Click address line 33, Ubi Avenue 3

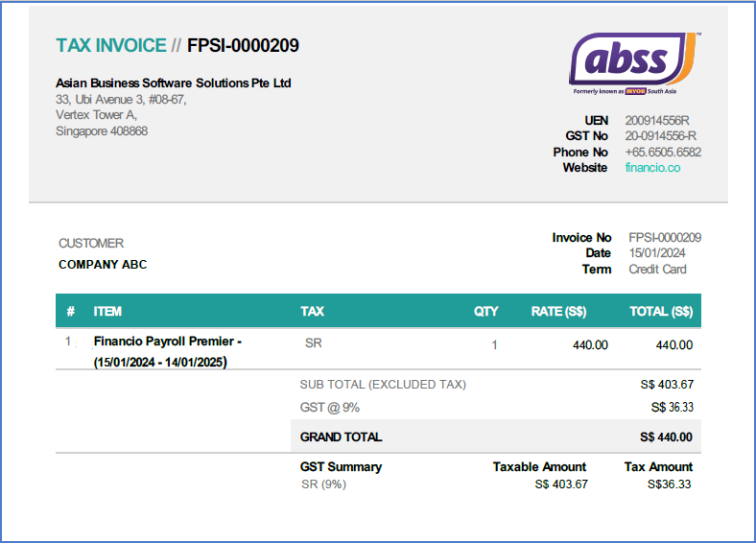pyautogui.click(x=121, y=100)
